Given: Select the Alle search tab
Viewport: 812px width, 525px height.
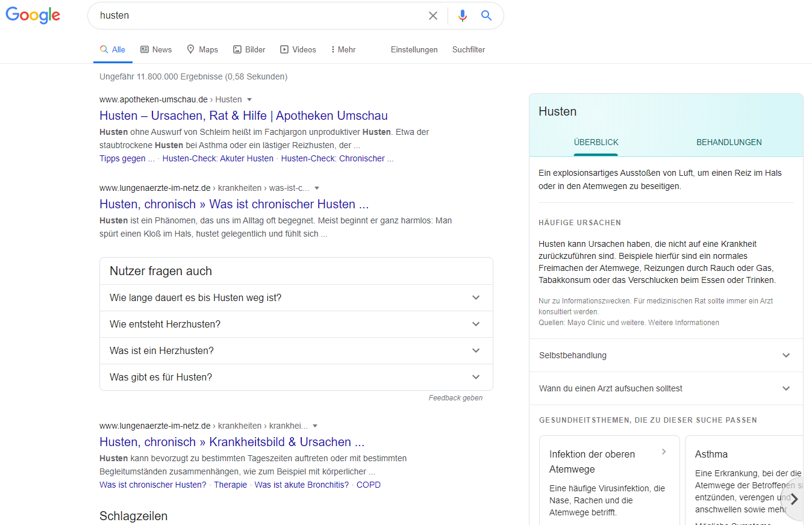Looking at the screenshot, I should 113,49.
